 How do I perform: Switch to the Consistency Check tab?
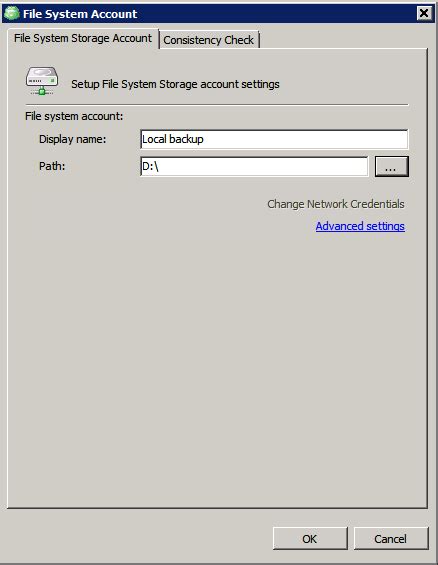tap(209, 40)
